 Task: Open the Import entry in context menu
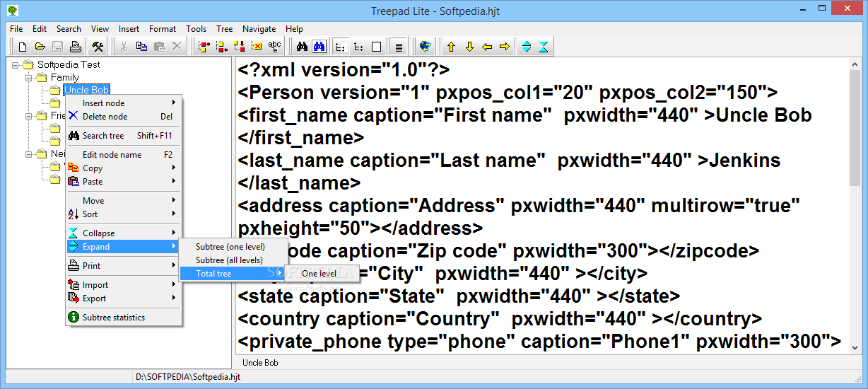123,285
